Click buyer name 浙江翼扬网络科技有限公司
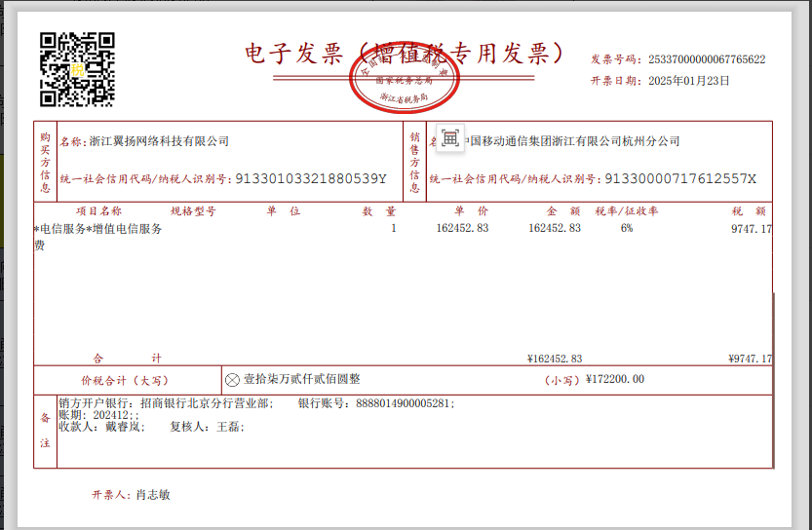Screen dimensions: 812x530 (x=159, y=141)
